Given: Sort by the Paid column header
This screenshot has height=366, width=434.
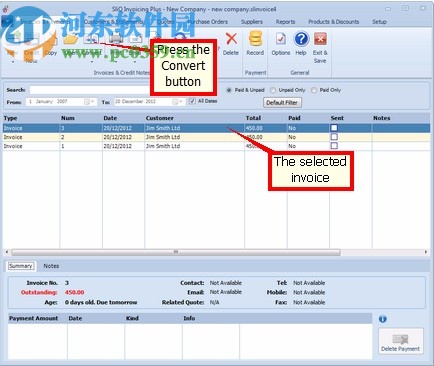Looking at the screenshot, I should click(x=308, y=118).
